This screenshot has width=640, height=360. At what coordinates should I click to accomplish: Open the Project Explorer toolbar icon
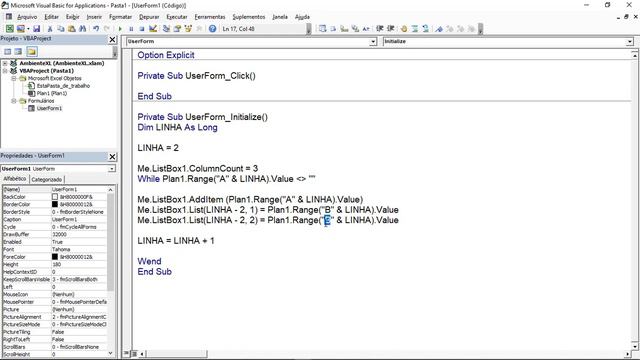pos(166,29)
